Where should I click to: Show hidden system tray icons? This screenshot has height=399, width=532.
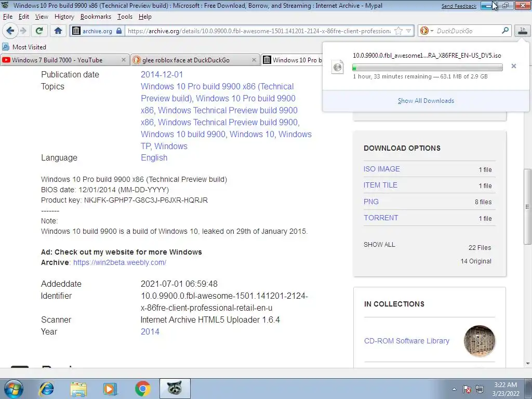click(454, 389)
